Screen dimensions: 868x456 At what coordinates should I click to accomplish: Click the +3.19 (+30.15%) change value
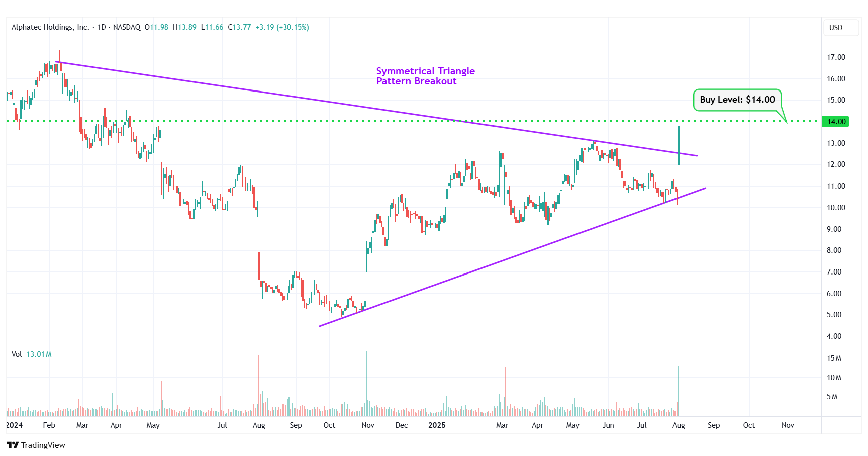coord(282,27)
